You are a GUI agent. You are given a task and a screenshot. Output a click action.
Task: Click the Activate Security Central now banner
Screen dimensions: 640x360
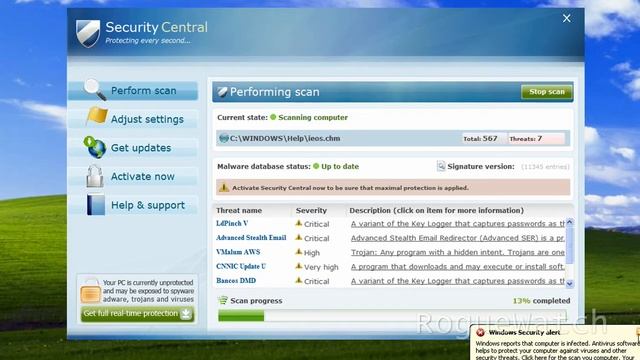click(x=393, y=188)
